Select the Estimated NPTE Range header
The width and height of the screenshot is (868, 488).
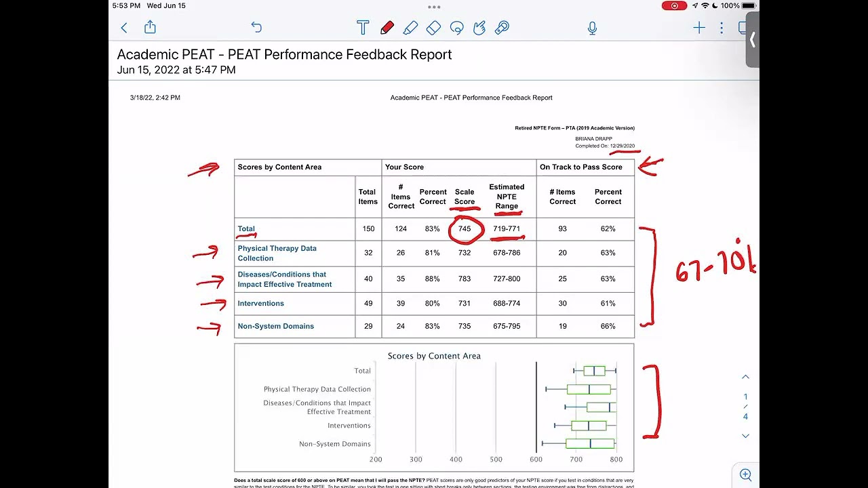(x=507, y=197)
